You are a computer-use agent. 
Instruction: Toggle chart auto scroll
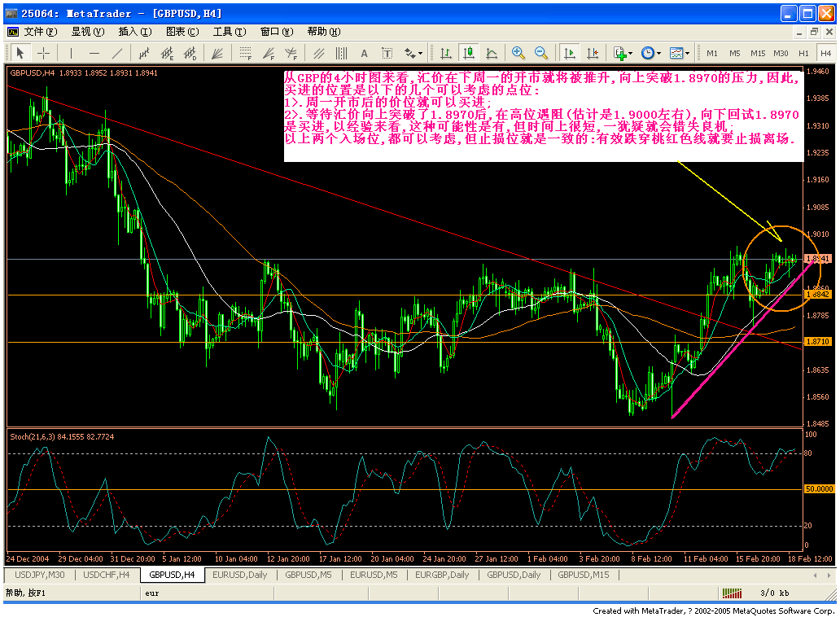click(570, 53)
